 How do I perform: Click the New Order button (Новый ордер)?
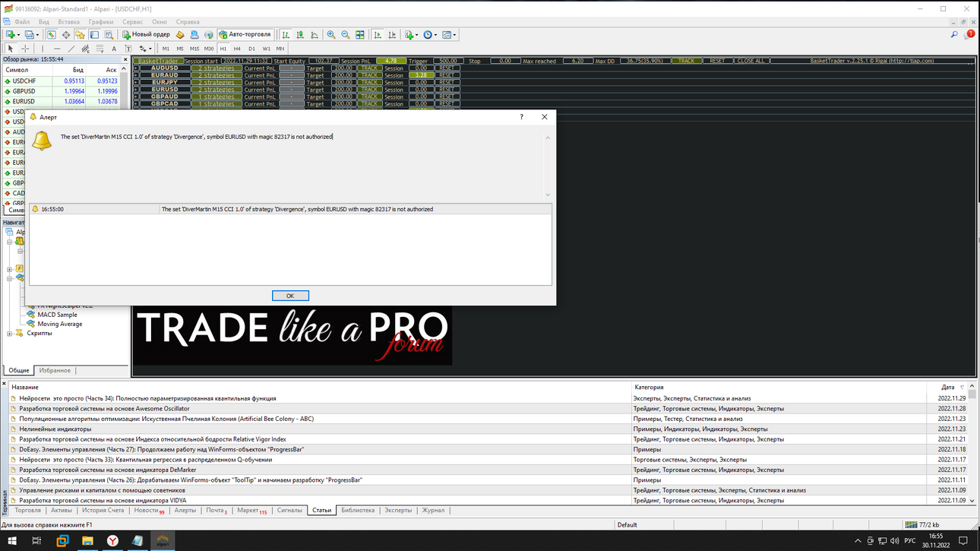(x=147, y=34)
